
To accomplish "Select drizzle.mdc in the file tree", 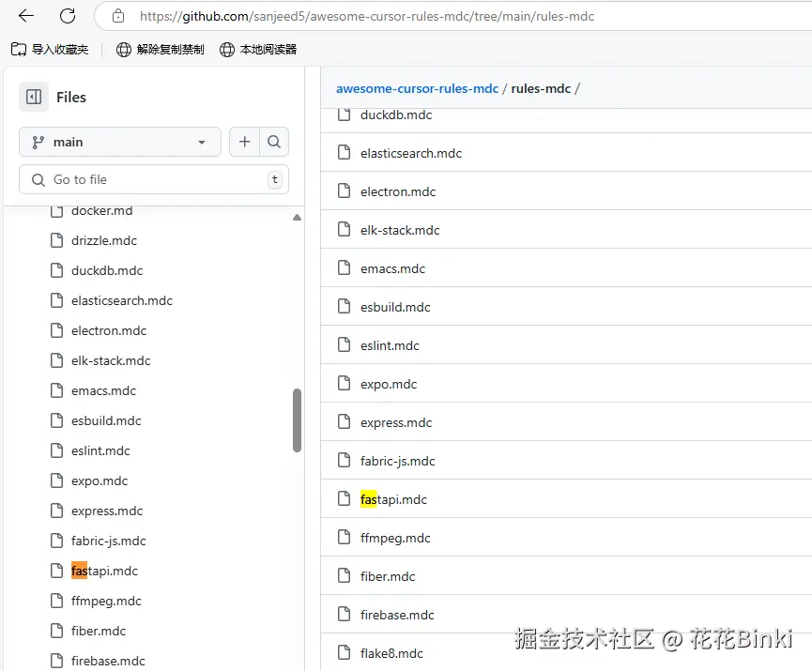I will [104, 241].
